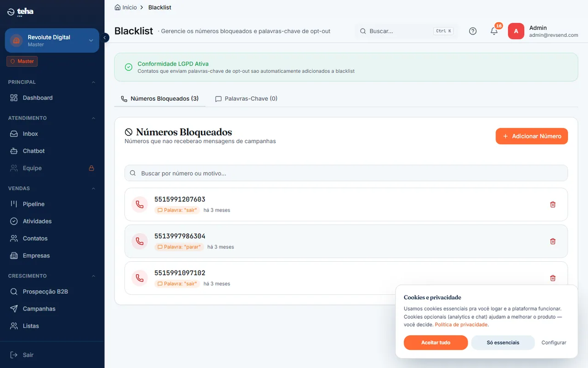Open the Campanhas page

52,309
